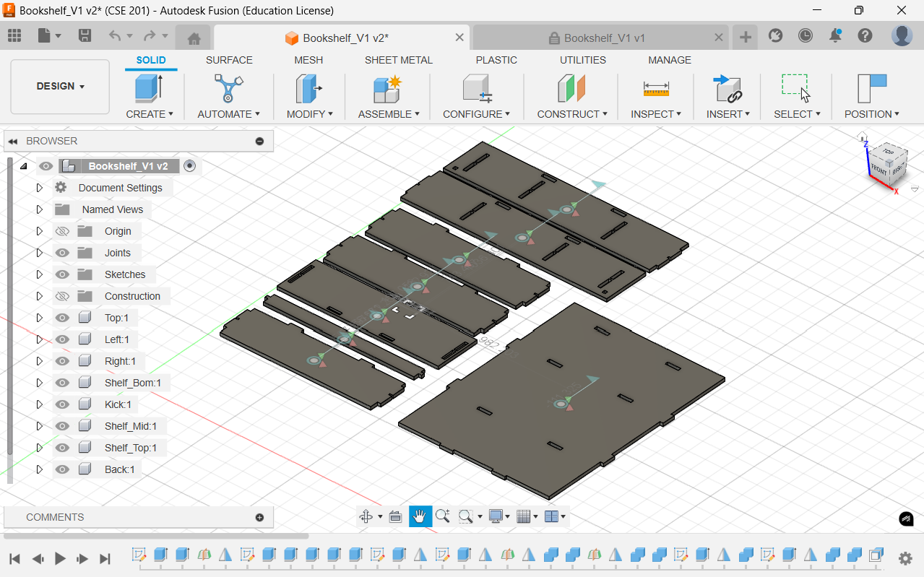924x577 pixels.
Task: Open the DESIGN workspace dropdown
Action: pyautogui.click(x=60, y=87)
